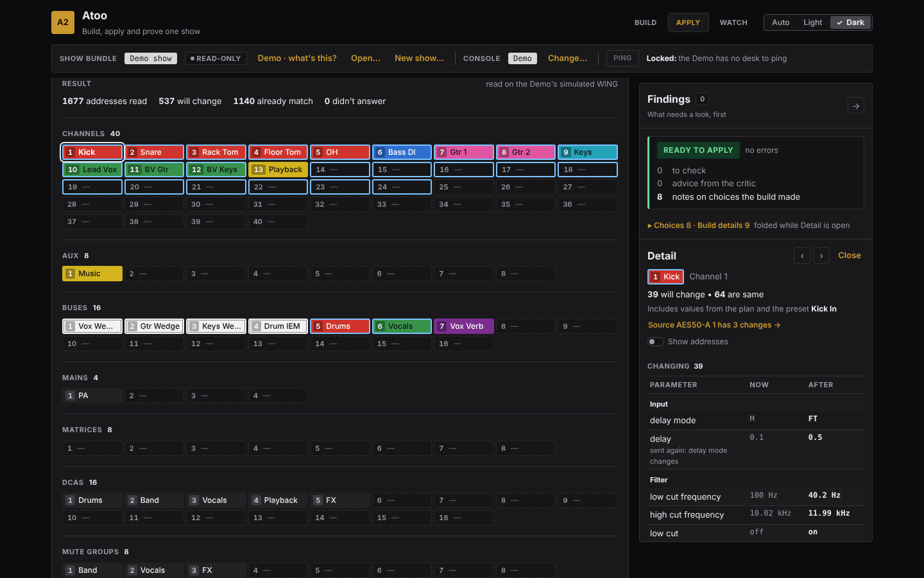Screen dimensions: 924x578
Task: Open the Drums DCA 1 tile
Action: pyautogui.click(x=92, y=500)
